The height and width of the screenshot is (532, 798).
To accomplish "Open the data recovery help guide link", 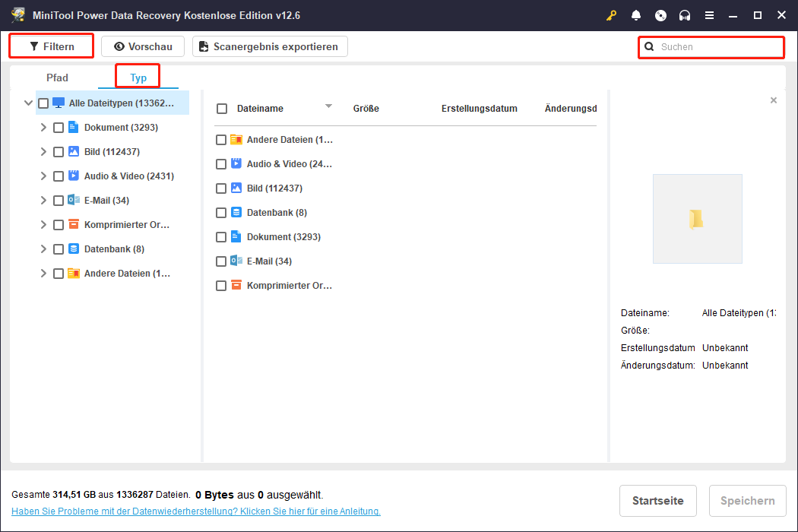I will point(196,511).
